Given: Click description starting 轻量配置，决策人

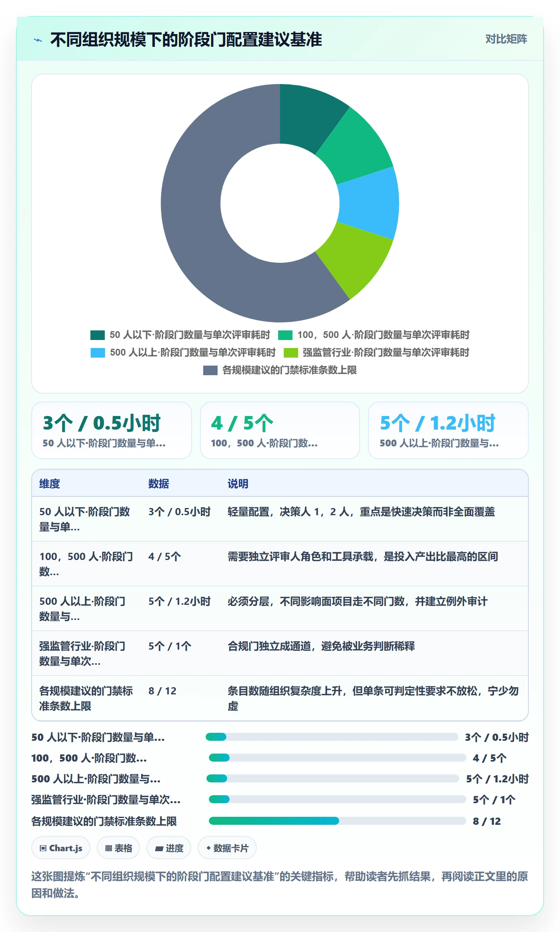Looking at the screenshot, I should [361, 512].
